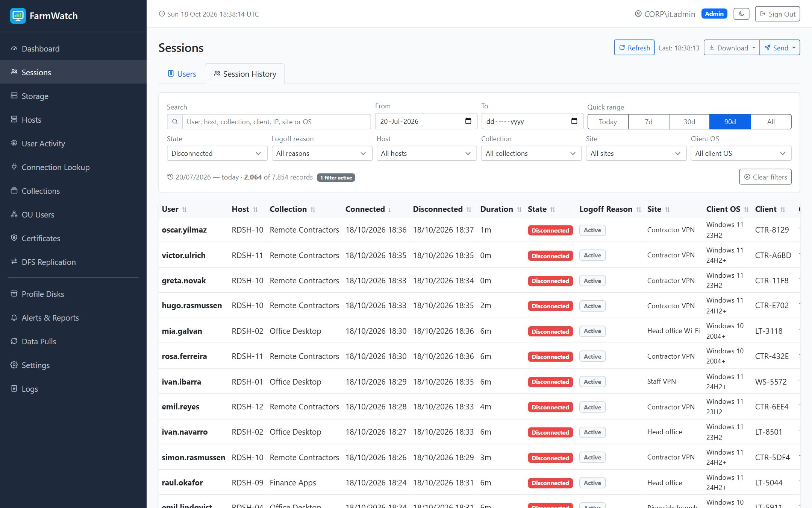Image resolution: width=812 pixels, height=508 pixels.
Task: Toggle Connected column descending sort arrow
Action: pos(390,210)
